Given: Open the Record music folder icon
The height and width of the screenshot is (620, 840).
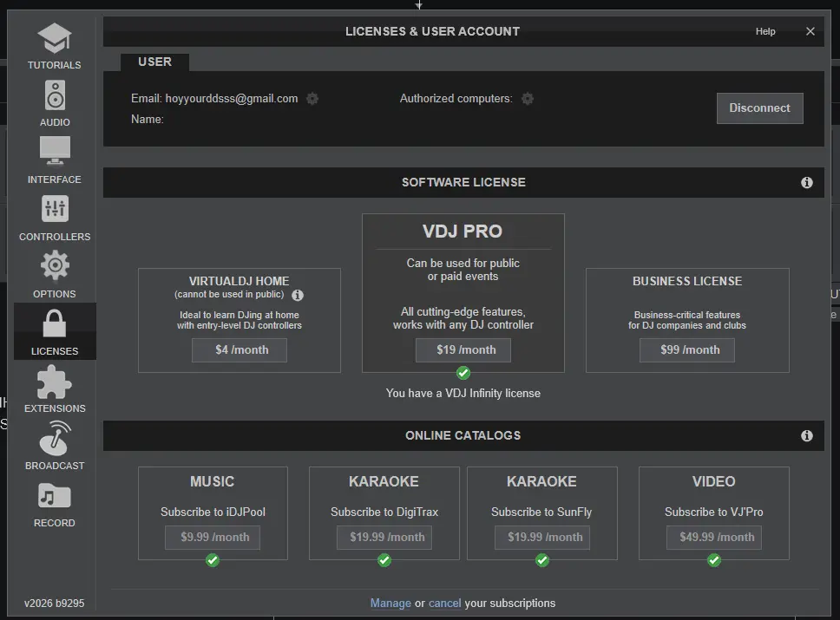Looking at the screenshot, I should [x=55, y=496].
